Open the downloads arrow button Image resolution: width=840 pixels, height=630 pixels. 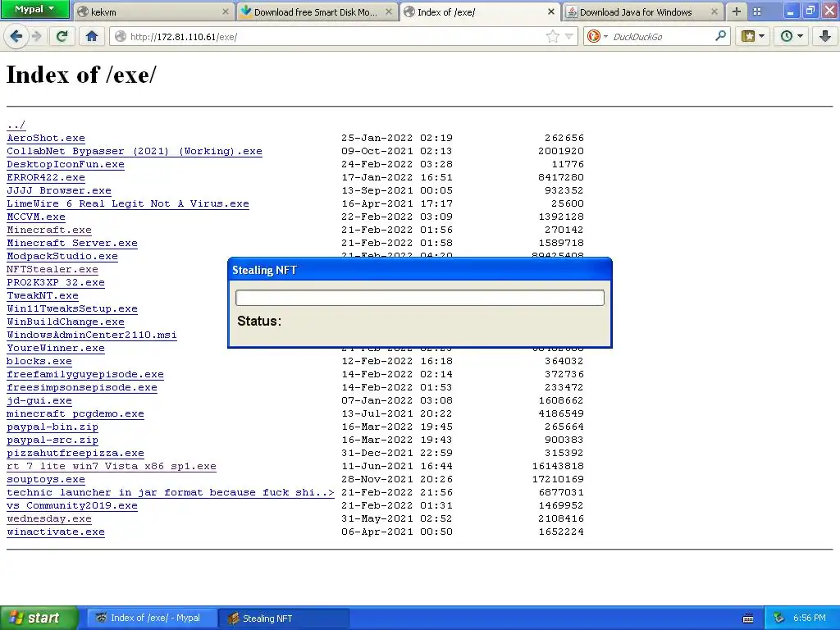pos(825,36)
